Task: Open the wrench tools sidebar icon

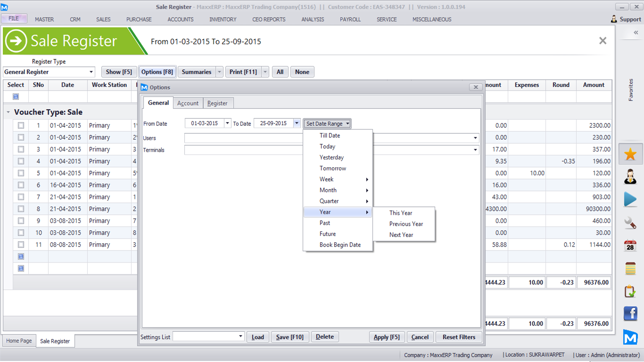Action: 630,222
